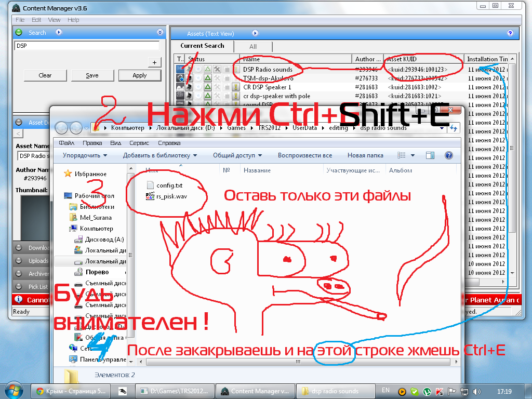
Task: Click arrow icon next to Search title
Action: [59, 32]
